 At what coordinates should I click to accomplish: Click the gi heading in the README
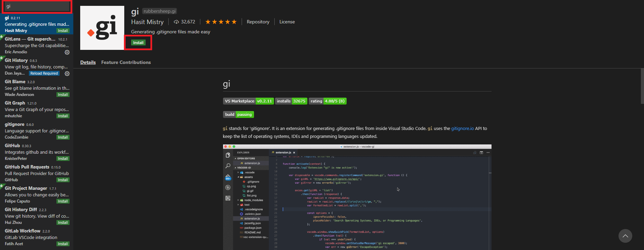226,84
